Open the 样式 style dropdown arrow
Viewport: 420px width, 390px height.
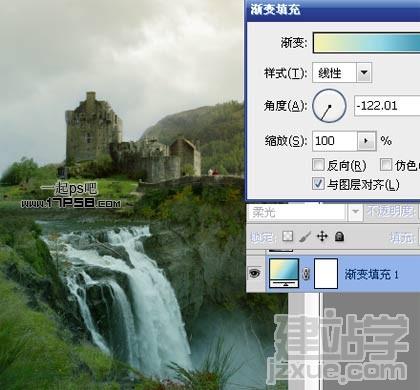364,72
